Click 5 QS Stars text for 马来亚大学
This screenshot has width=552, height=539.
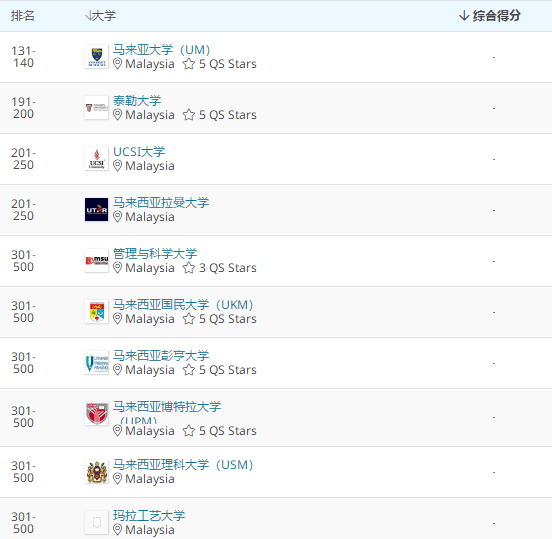[x=228, y=64]
